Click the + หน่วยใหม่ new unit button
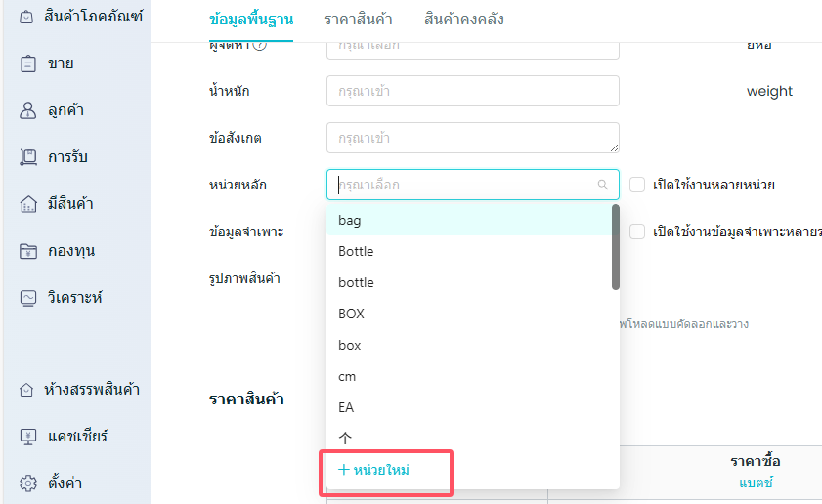The height and width of the screenshot is (504, 822). click(374, 470)
